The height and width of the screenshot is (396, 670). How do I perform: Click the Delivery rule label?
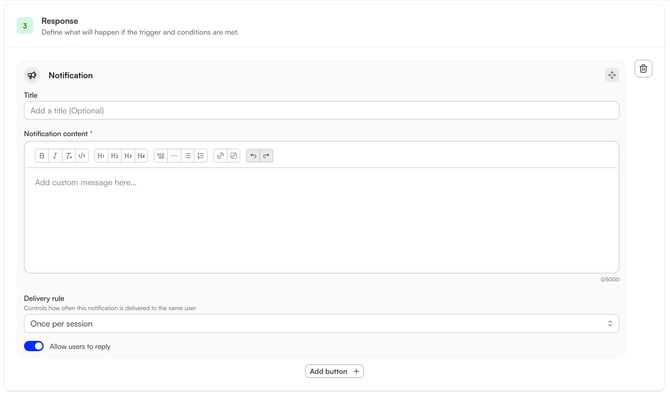44,298
